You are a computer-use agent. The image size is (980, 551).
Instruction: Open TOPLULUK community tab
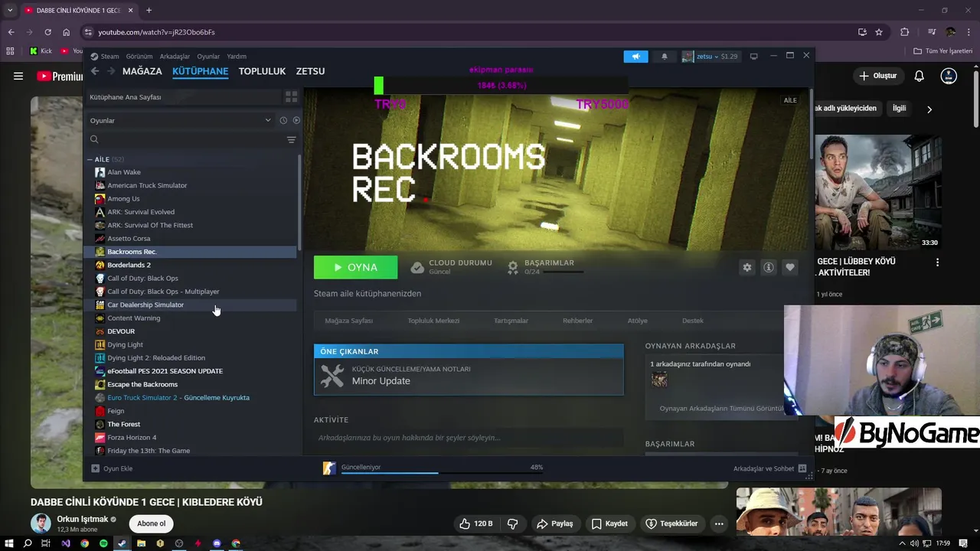(262, 71)
